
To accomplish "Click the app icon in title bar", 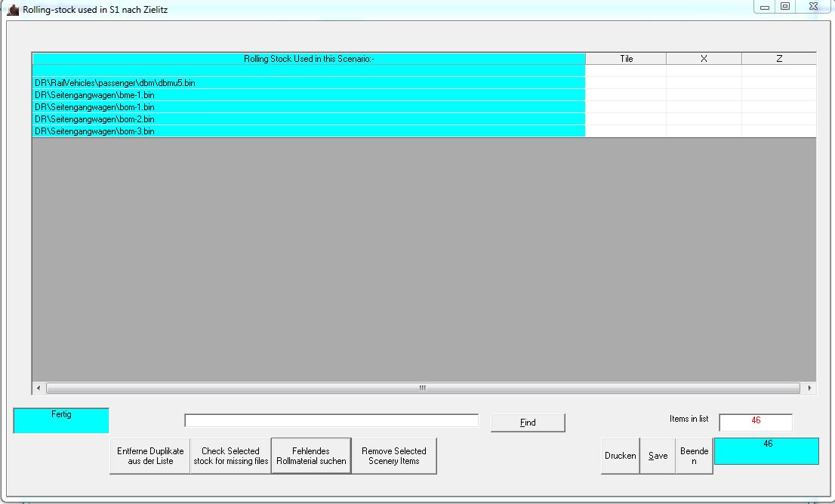I will pos(13,10).
